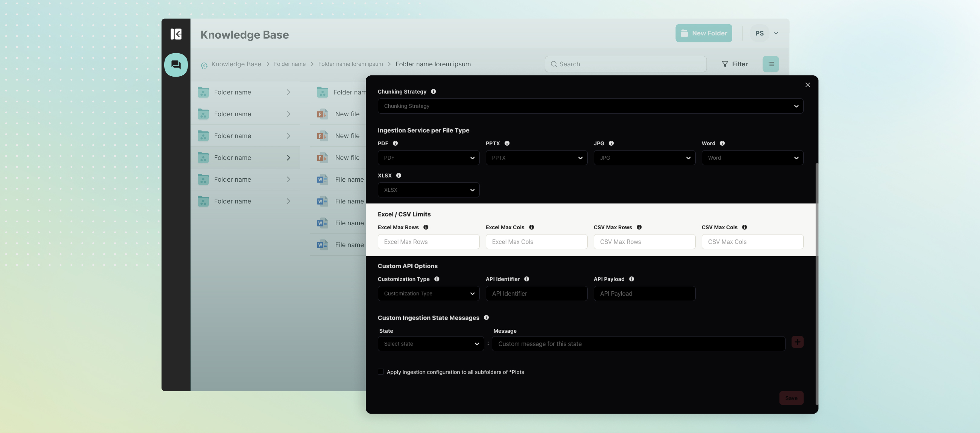Open the Select state dropdown
The height and width of the screenshot is (433, 980).
pyautogui.click(x=431, y=344)
